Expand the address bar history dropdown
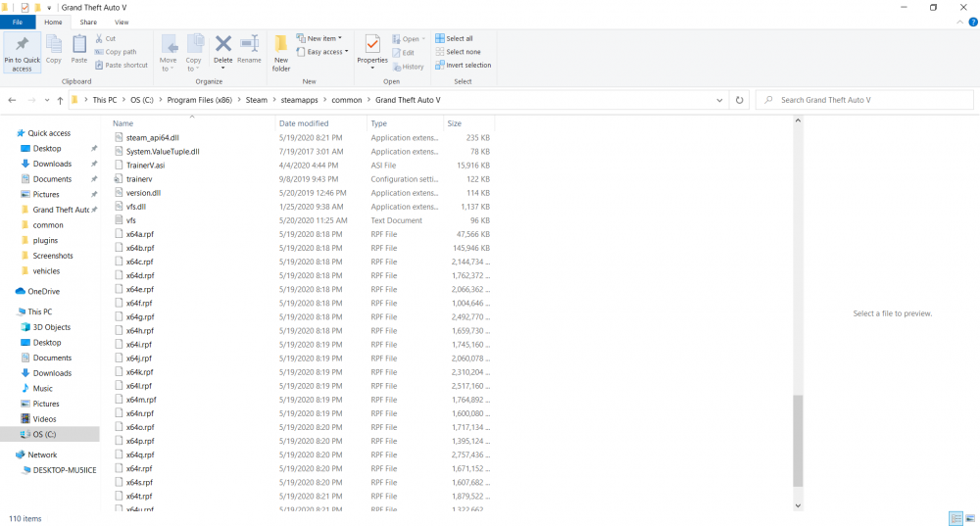The height and width of the screenshot is (526, 980). 720,100
